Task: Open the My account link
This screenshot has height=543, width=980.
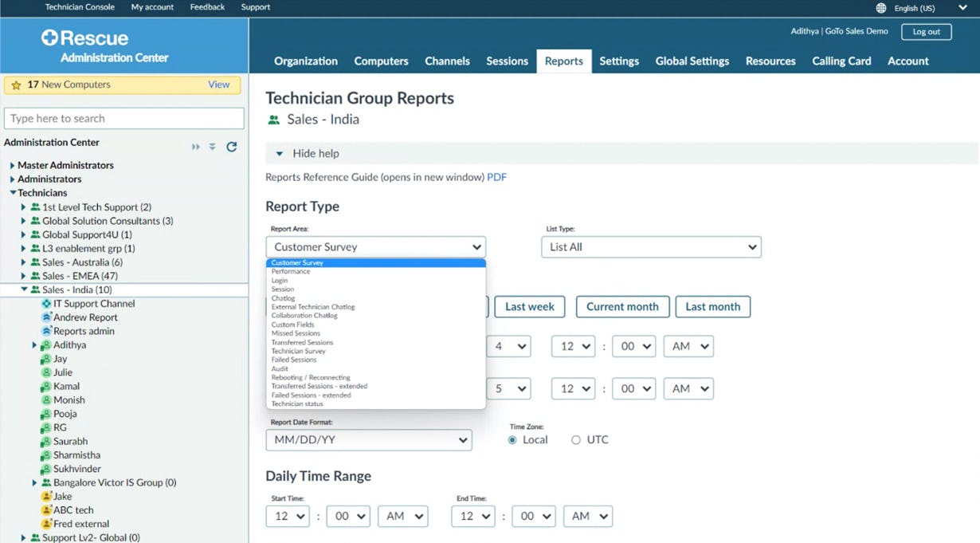Action: coord(152,7)
